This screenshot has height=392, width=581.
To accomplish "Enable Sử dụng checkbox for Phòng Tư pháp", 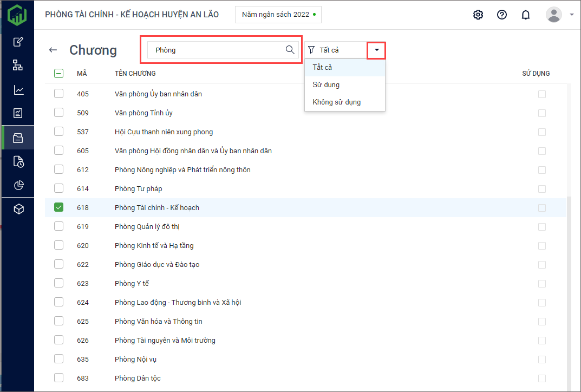I will 541,189.
